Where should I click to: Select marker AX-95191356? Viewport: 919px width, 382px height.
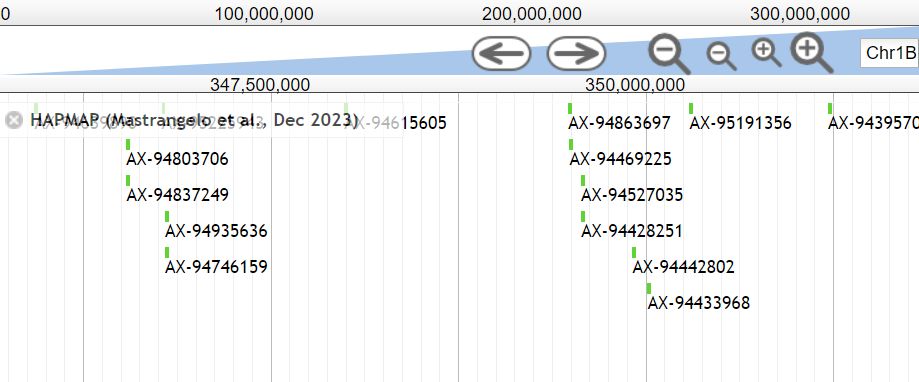point(740,123)
